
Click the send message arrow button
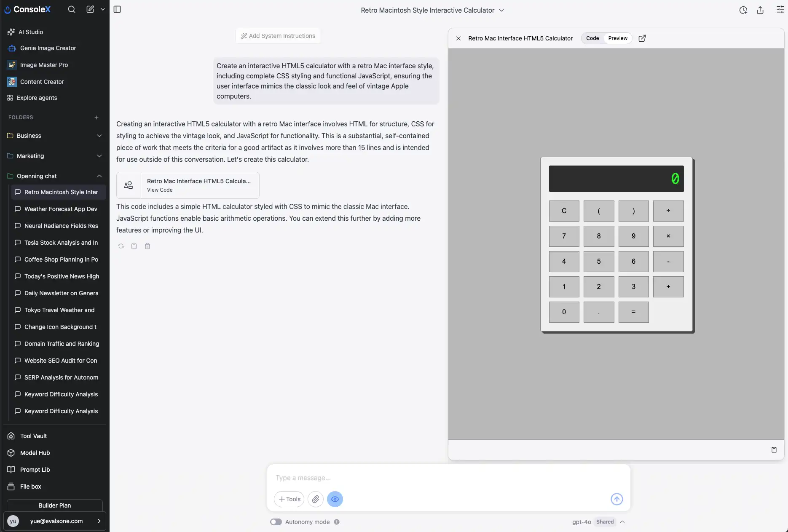point(616,499)
